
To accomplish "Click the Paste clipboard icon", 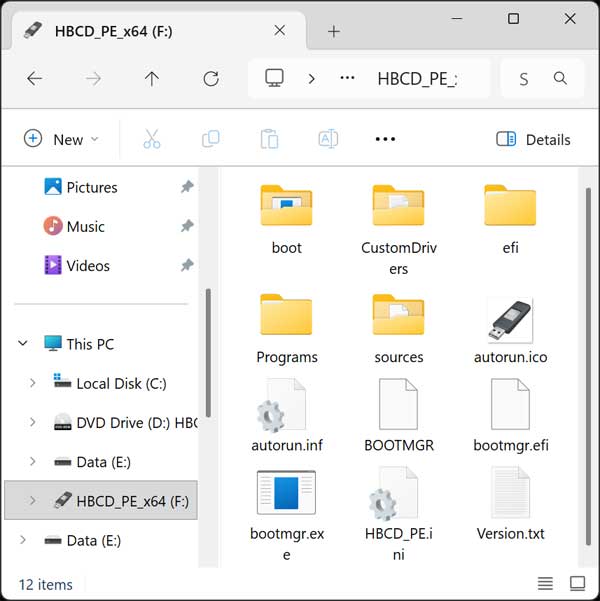I will tap(270, 139).
